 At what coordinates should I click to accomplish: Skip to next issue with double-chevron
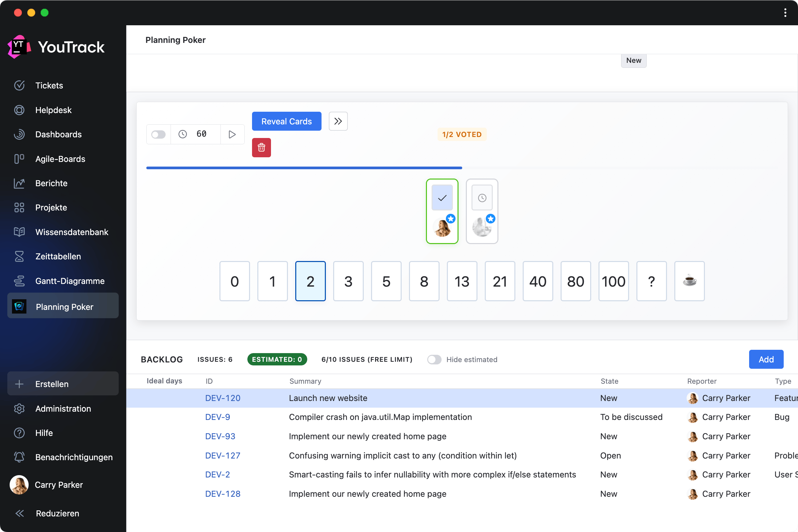(x=338, y=121)
